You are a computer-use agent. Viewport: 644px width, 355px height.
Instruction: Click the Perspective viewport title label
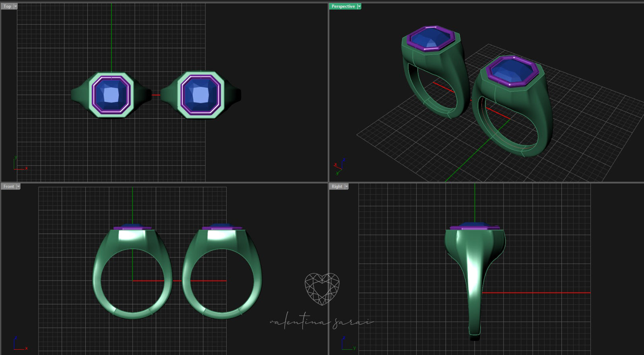tap(343, 6)
